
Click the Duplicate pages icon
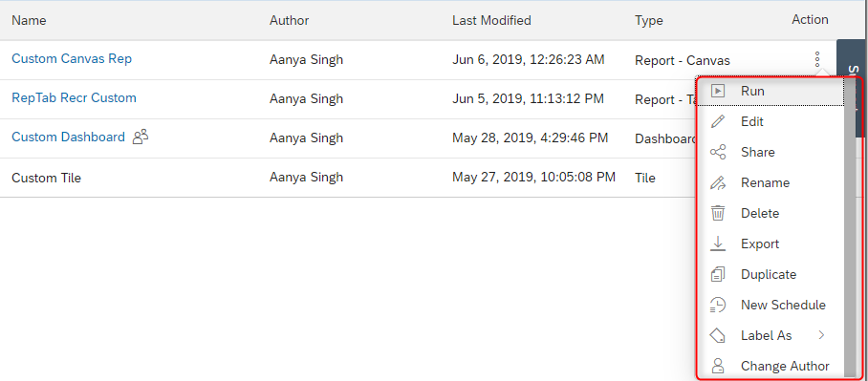718,274
